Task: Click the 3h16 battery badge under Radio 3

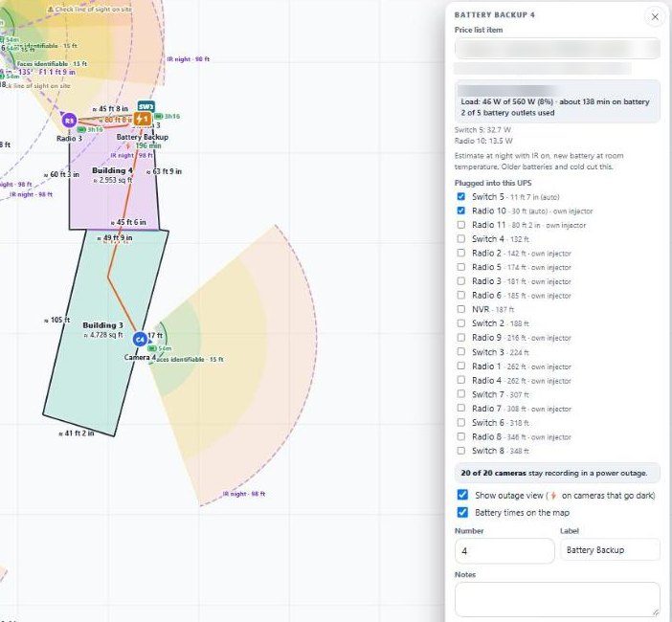Action: (x=90, y=129)
